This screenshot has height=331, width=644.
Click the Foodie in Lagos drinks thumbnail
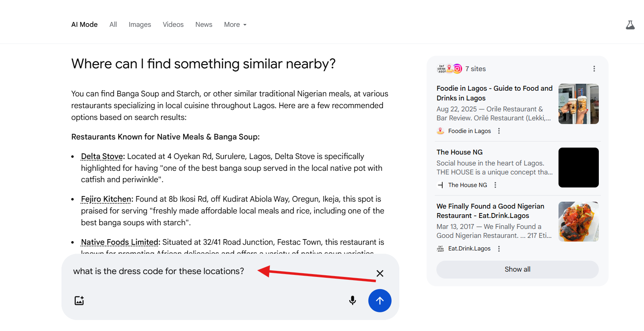point(578,104)
